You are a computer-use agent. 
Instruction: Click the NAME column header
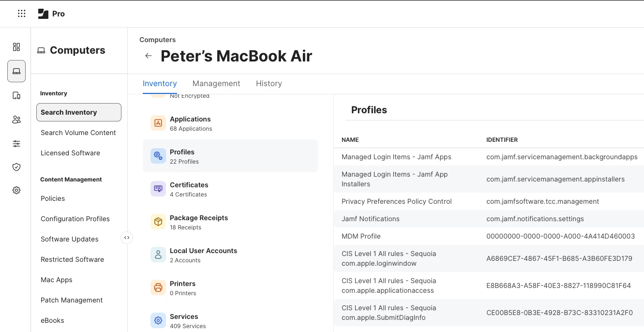click(x=350, y=140)
